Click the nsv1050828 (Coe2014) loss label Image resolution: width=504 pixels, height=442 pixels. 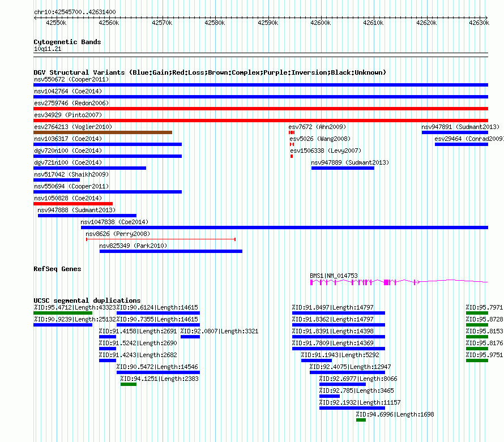click(68, 198)
